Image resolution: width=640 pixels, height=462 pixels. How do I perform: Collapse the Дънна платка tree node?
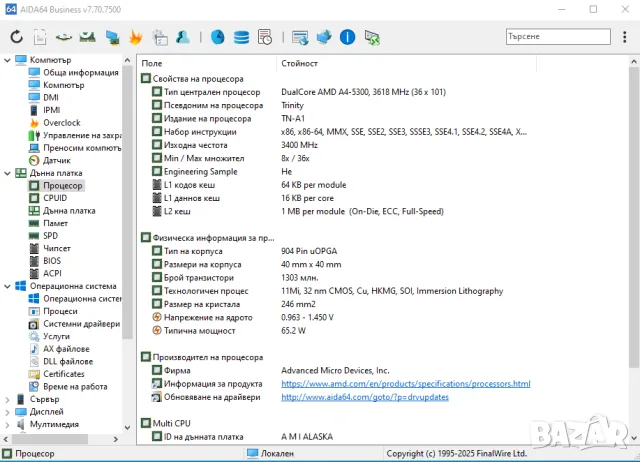tap(7, 173)
